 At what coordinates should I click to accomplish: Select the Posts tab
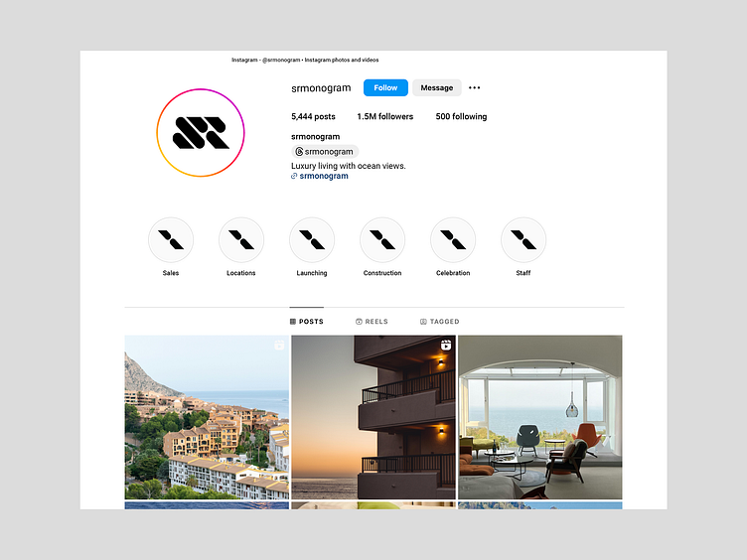tap(306, 322)
